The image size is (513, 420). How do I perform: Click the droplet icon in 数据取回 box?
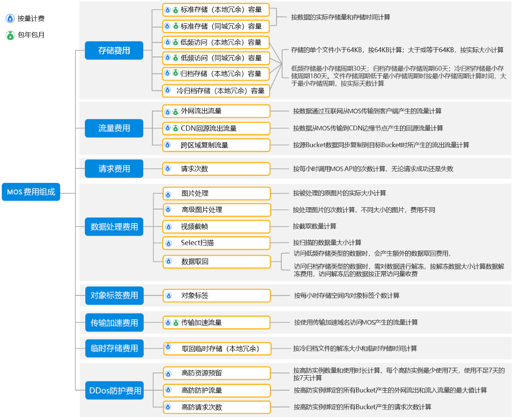[168, 261]
